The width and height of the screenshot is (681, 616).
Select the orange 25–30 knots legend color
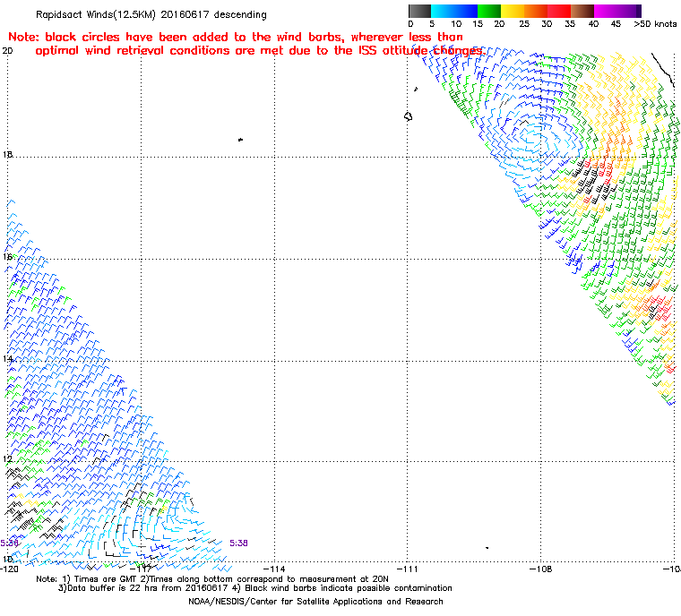[536, 11]
